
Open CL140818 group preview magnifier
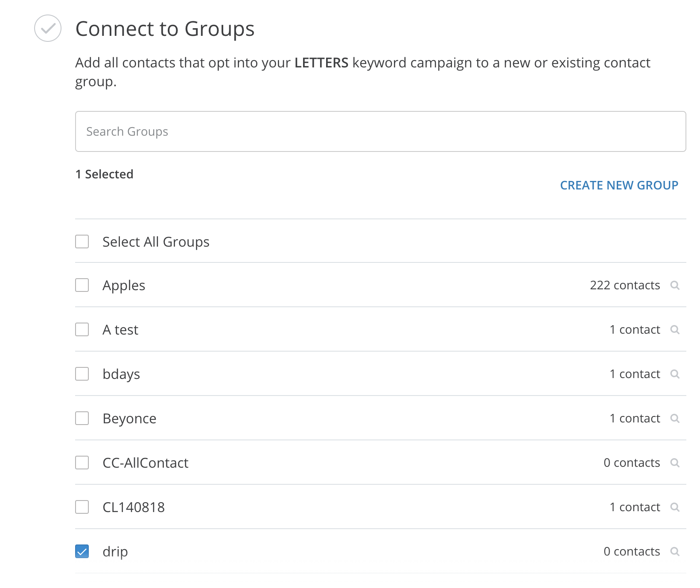coord(674,507)
